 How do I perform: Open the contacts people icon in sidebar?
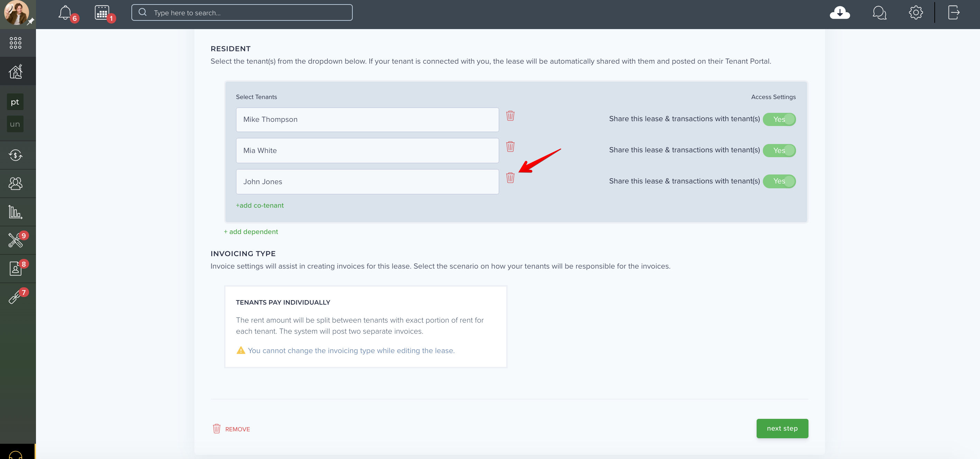tap(16, 183)
